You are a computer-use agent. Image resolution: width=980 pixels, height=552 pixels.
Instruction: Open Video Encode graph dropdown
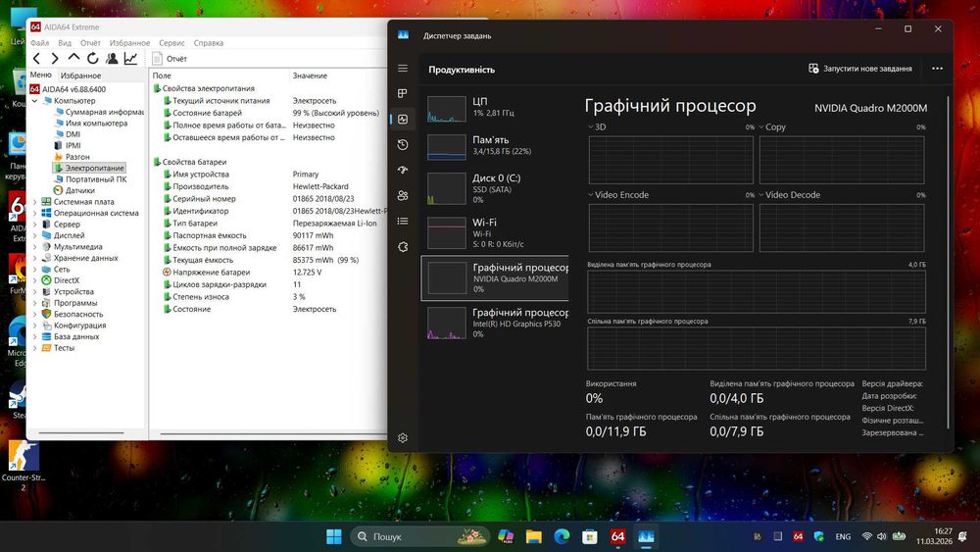point(618,195)
